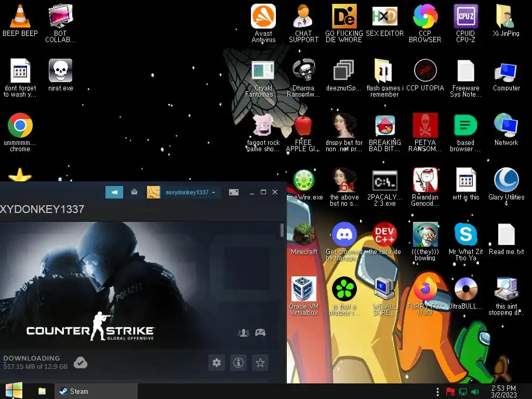Show hidden tray icons dots
This screenshot has width=532, height=399.
[437, 392]
